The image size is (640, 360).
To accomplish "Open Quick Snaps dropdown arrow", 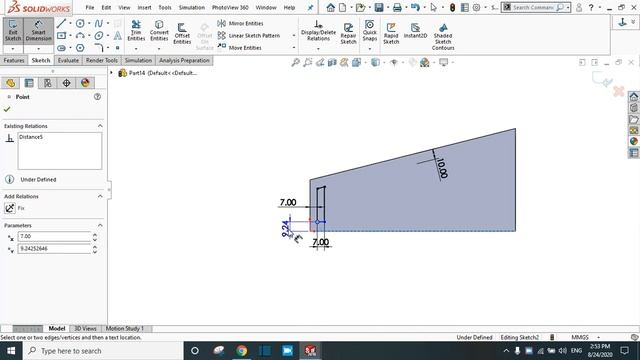I will click(x=369, y=49).
